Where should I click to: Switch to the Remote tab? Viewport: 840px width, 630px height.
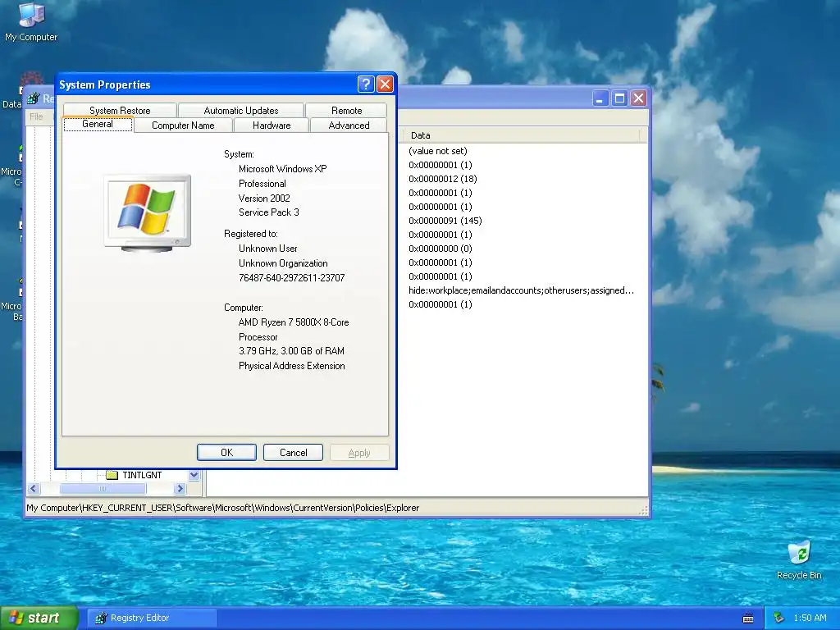pyautogui.click(x=347, y=111)
